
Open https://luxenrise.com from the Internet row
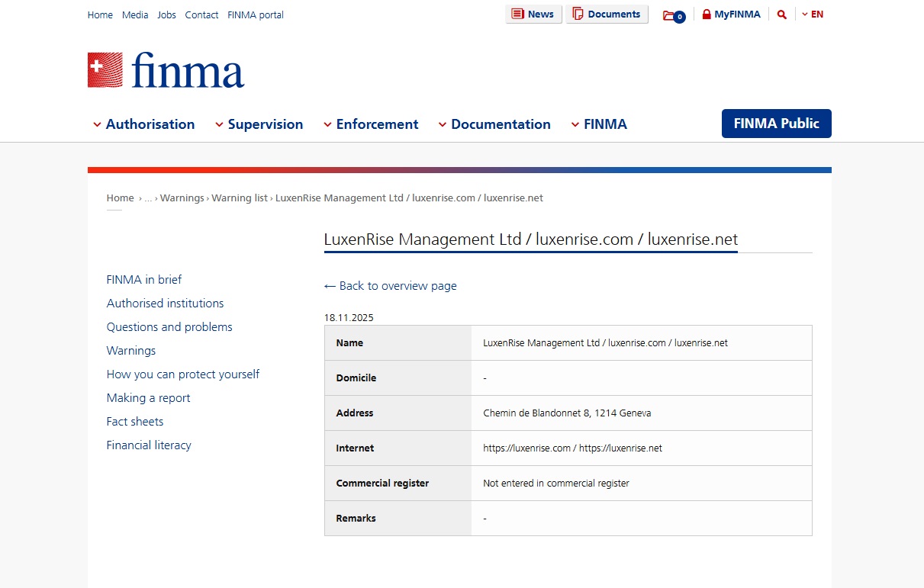(x=527, y=448)
